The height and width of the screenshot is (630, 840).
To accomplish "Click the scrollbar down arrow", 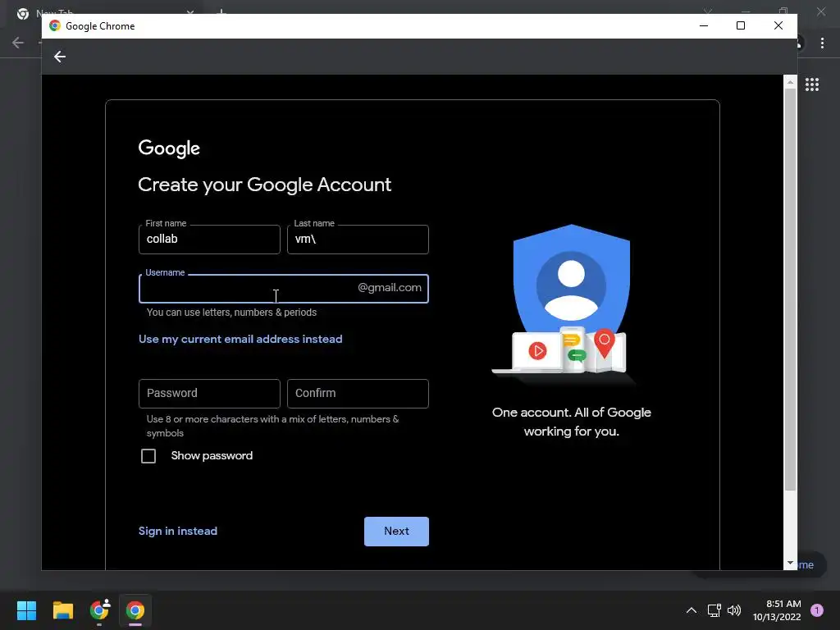I will point(790,563).
